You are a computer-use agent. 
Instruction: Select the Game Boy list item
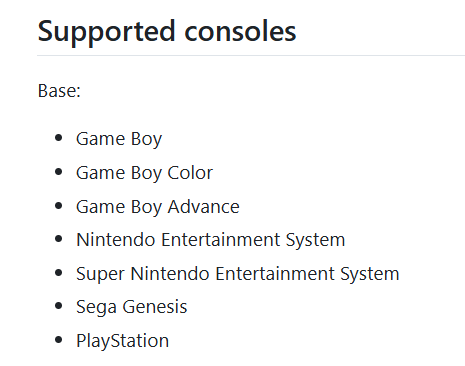(x=119, y=139)
